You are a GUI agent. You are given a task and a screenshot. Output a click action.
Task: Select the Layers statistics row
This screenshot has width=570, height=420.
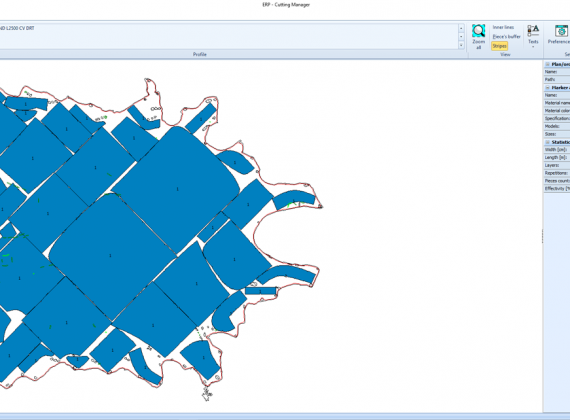coord(557,165)
